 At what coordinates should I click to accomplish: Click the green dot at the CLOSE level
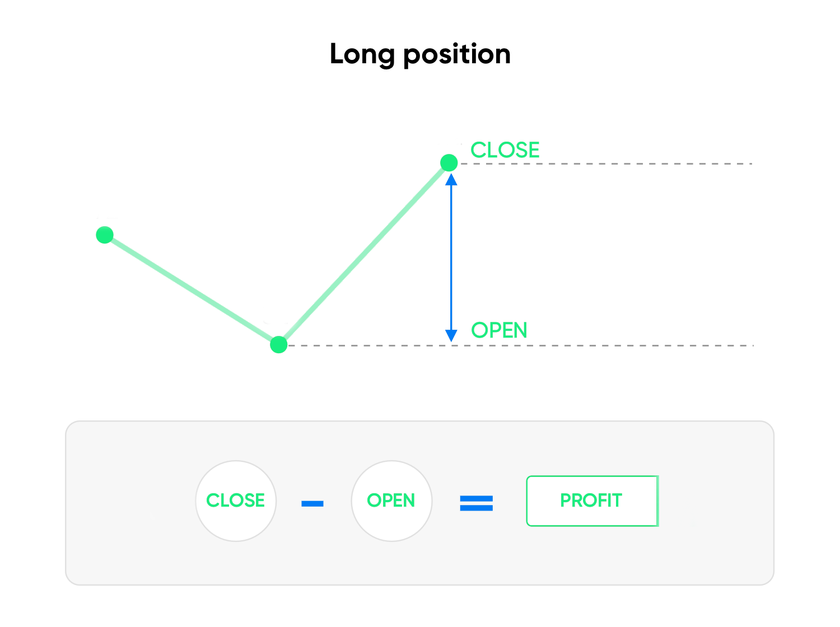[x=449, y=163]
